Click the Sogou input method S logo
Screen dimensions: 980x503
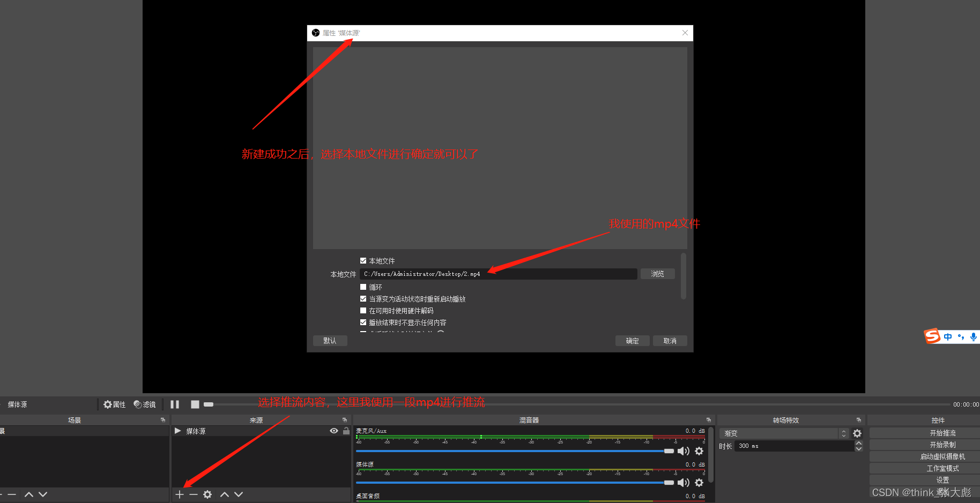tap(933, 336)
